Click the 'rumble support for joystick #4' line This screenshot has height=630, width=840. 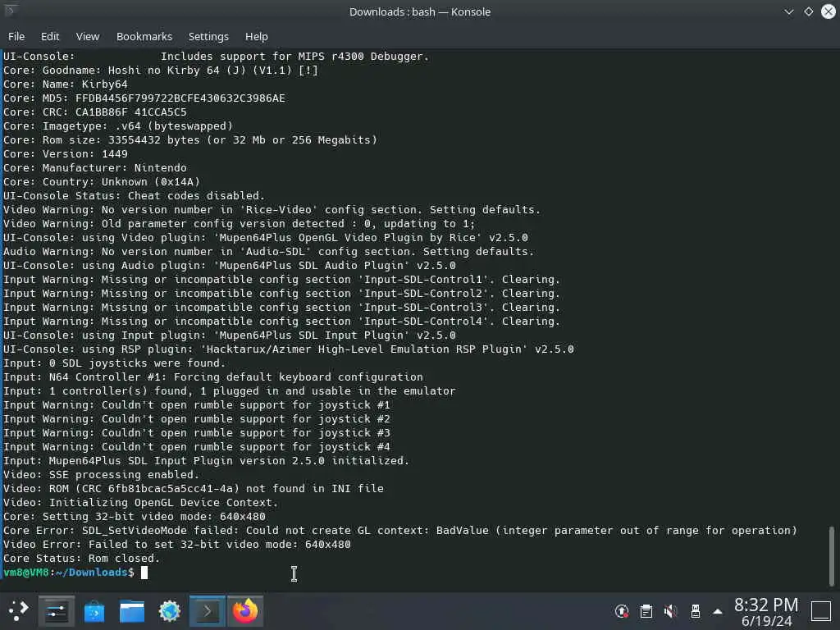pos(197,447)
